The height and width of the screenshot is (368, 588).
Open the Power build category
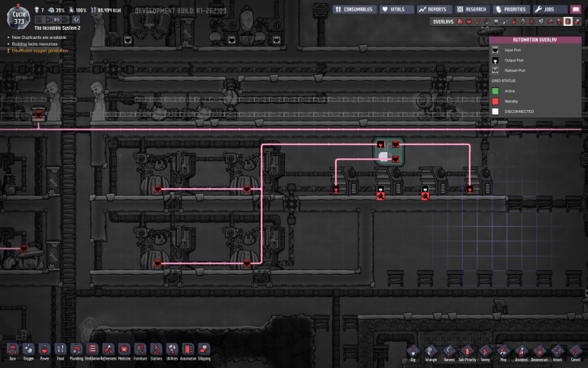(44, 350)
